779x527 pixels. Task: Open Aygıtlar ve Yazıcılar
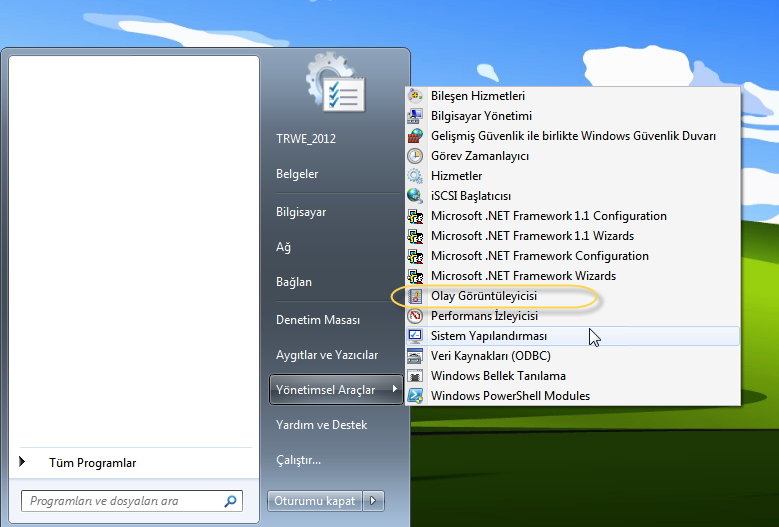tap(327, 355)
